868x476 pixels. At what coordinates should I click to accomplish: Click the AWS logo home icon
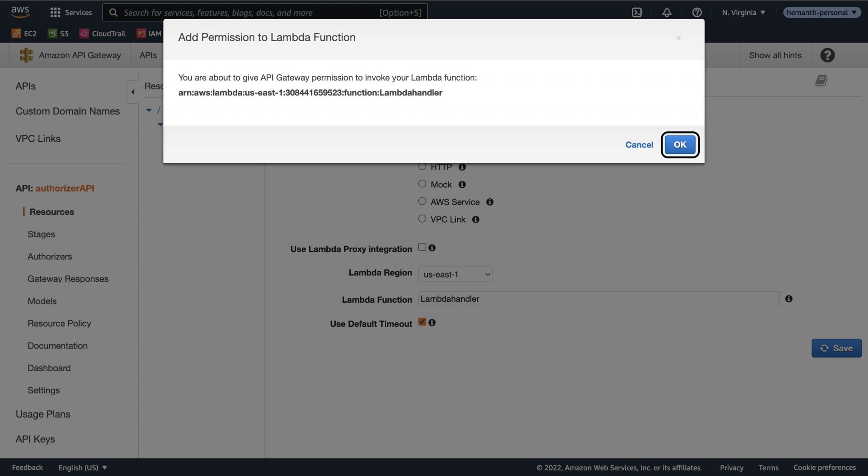pyautogui.click(x=20, y=12)
